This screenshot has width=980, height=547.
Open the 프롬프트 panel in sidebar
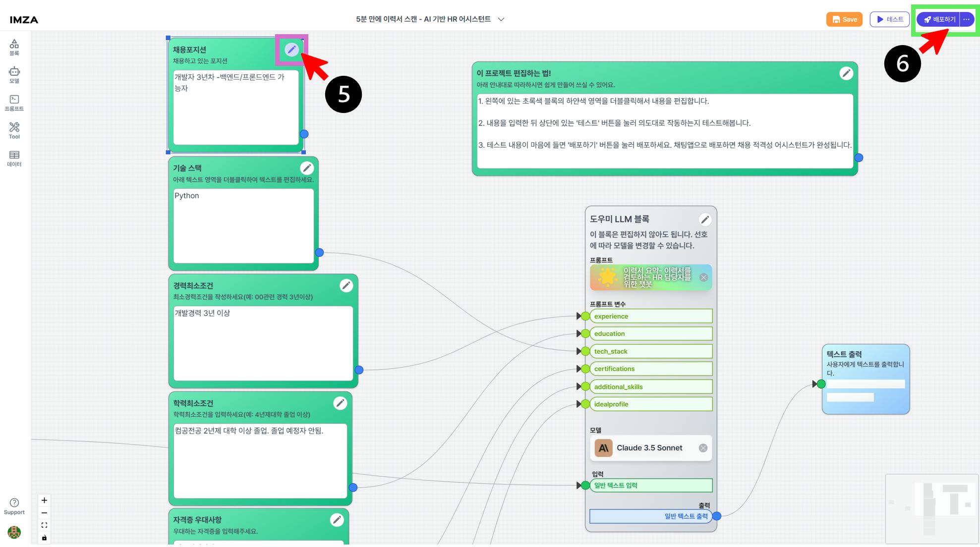[x=14, y=103]
